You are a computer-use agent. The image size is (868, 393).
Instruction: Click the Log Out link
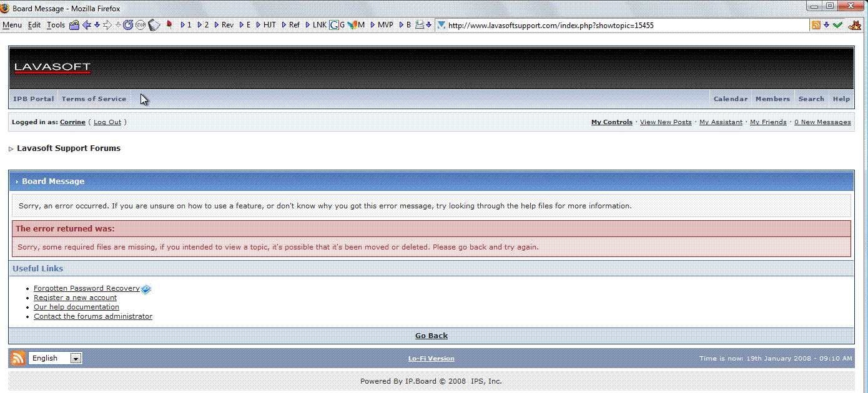(x=107, y=122)
